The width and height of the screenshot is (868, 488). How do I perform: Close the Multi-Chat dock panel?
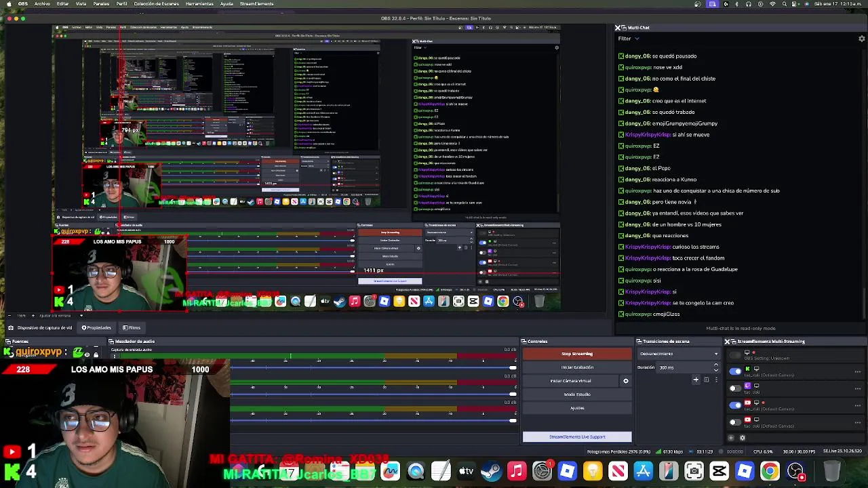point(618,28)
